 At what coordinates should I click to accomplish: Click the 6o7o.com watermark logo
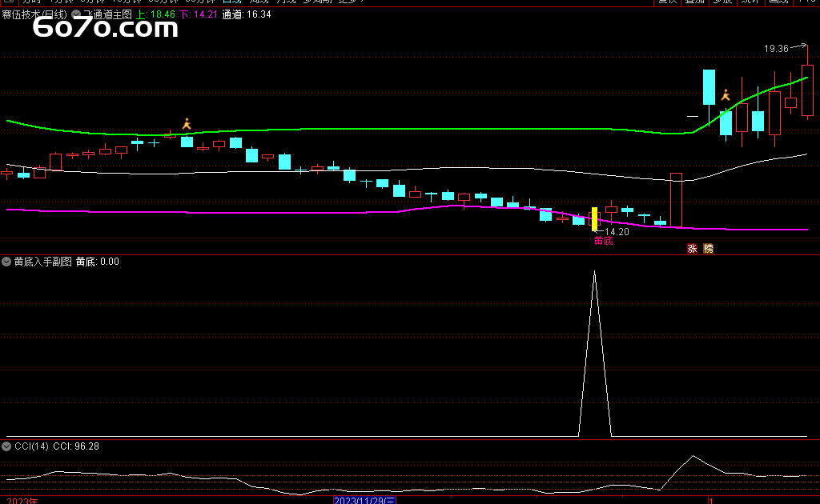point(105,29)
